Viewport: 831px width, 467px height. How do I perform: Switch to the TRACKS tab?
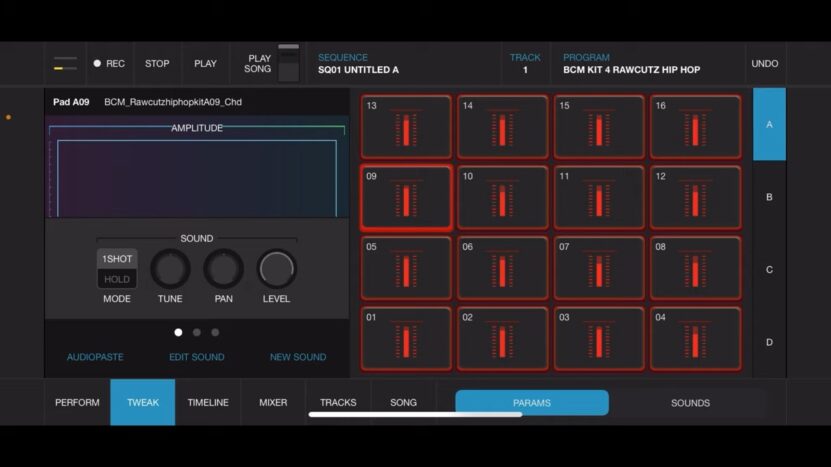pyautogui.click(x=338, y=402)
